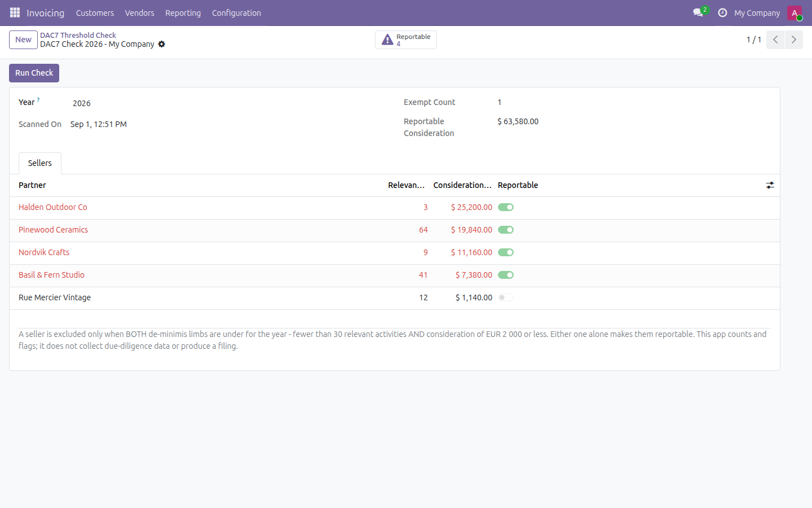Image resolution: width=812 pixels, height=508 pixels.
Task: Open the Halden Outdoor Co row
Action: 395,208
